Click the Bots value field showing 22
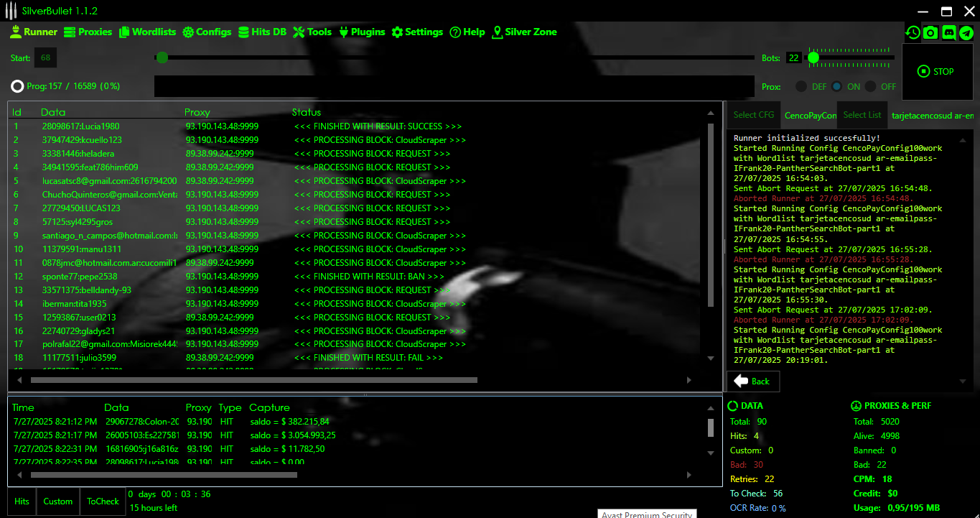Image resolution: width=980 pixels, height=518 pixels. [x=793, y=57]
